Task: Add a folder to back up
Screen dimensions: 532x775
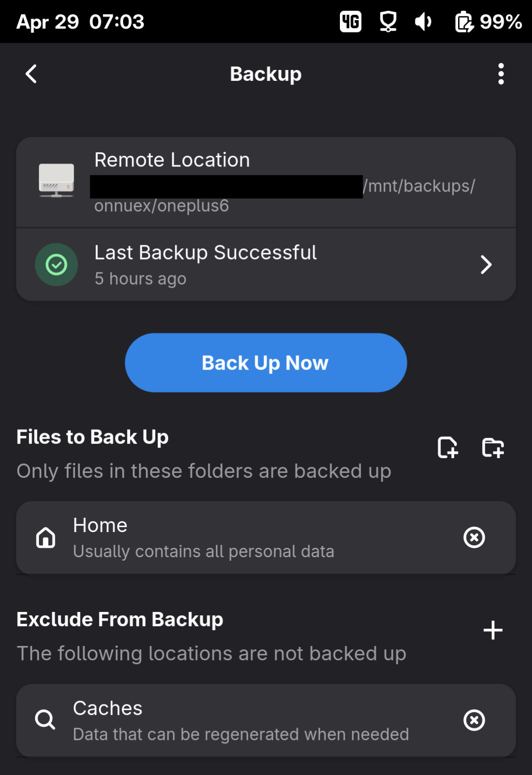Action: (493, 447)
